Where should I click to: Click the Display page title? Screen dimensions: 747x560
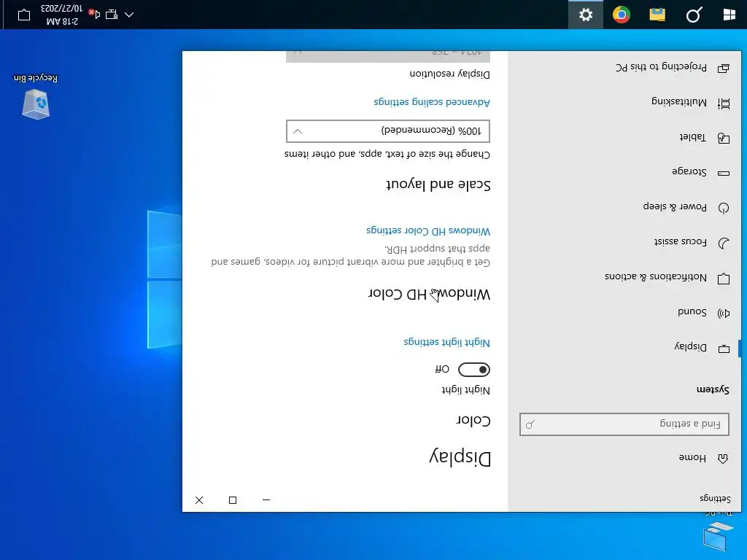tap(460, 456)
